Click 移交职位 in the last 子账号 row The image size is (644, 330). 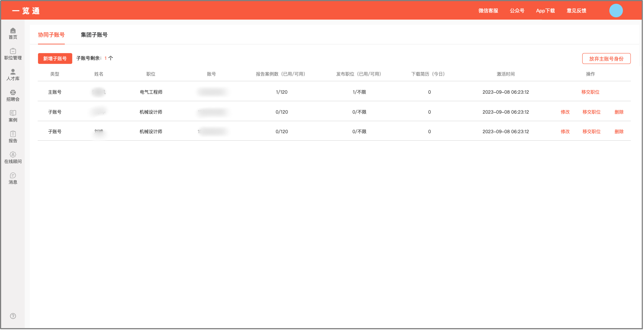pos(592,132)
